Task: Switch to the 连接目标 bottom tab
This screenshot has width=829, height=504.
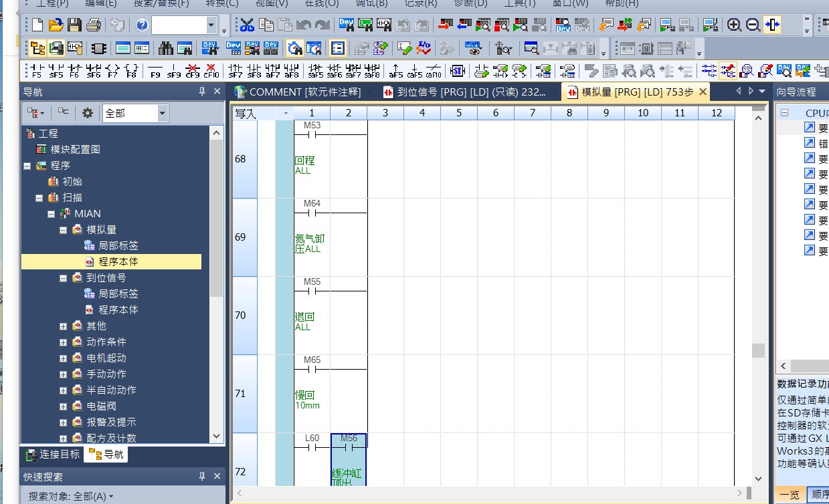Action: (x=53, y=455)
